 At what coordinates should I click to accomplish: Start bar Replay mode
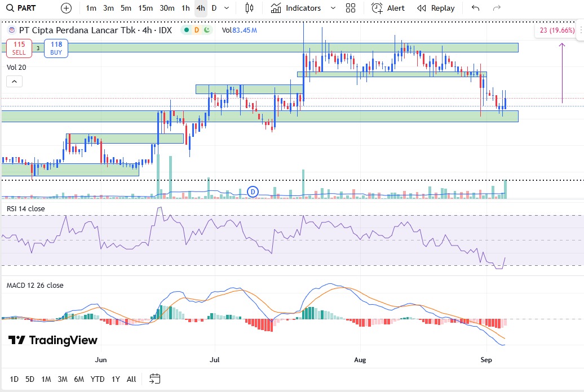point(436,8)
